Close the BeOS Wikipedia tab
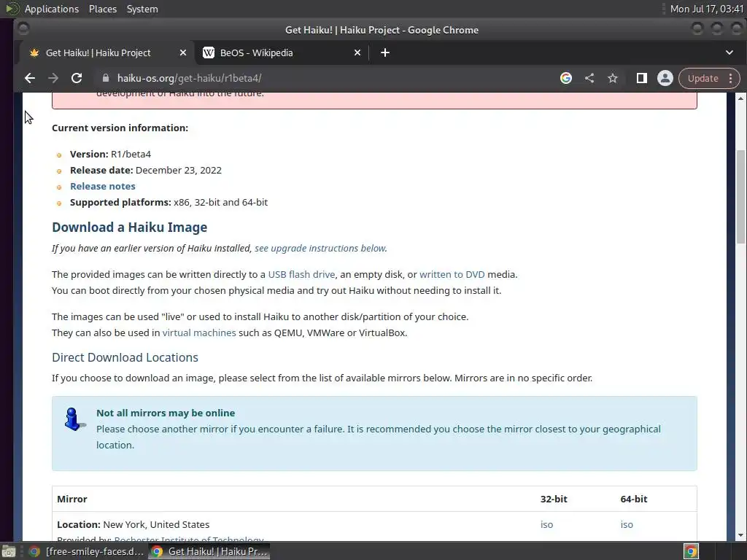This screenshot has width=747, height=560. [x=357, y=52]
